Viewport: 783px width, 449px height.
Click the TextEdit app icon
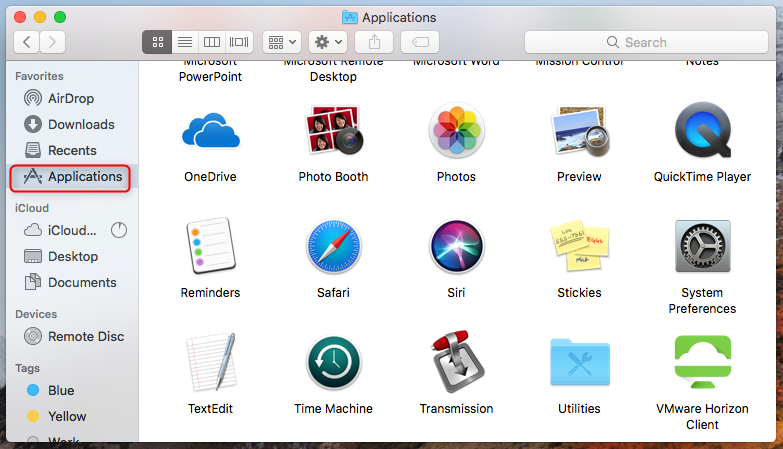210,362
